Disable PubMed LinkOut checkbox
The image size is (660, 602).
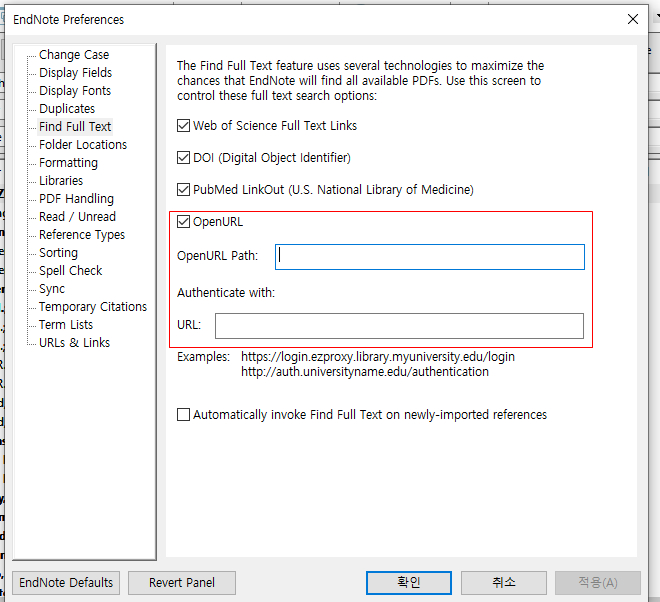[x=184, y=189]
